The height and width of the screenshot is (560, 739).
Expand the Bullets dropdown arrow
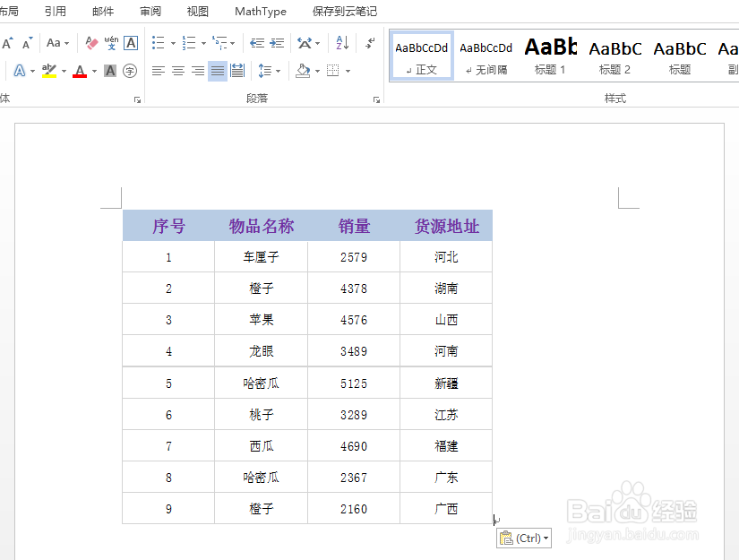pos(173,43)
